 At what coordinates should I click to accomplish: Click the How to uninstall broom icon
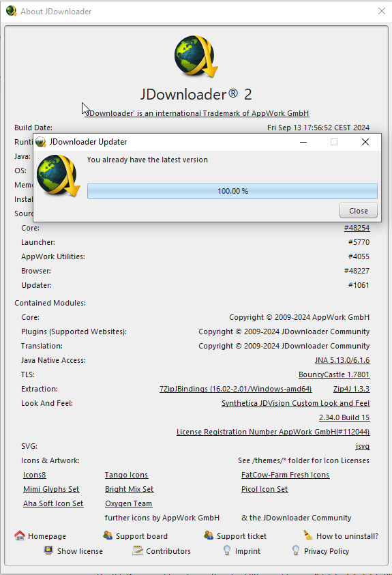[x=308, y=535]
